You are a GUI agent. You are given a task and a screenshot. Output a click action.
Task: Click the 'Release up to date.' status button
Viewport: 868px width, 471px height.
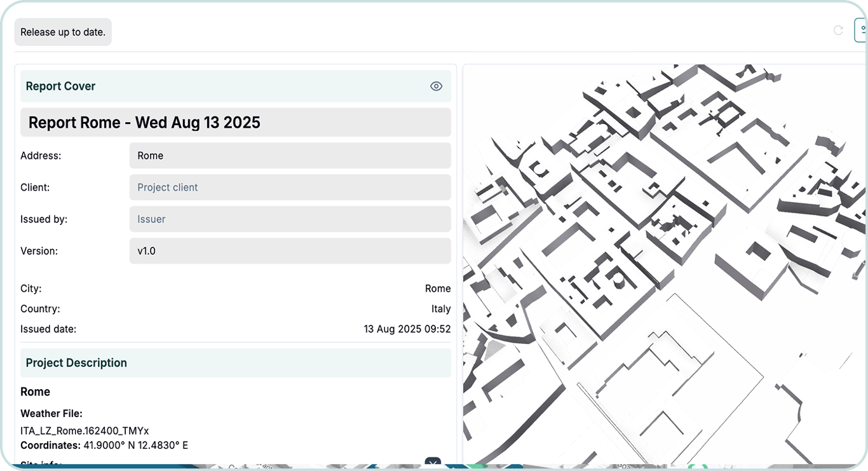pyautogui.click(x=62, y=31)
